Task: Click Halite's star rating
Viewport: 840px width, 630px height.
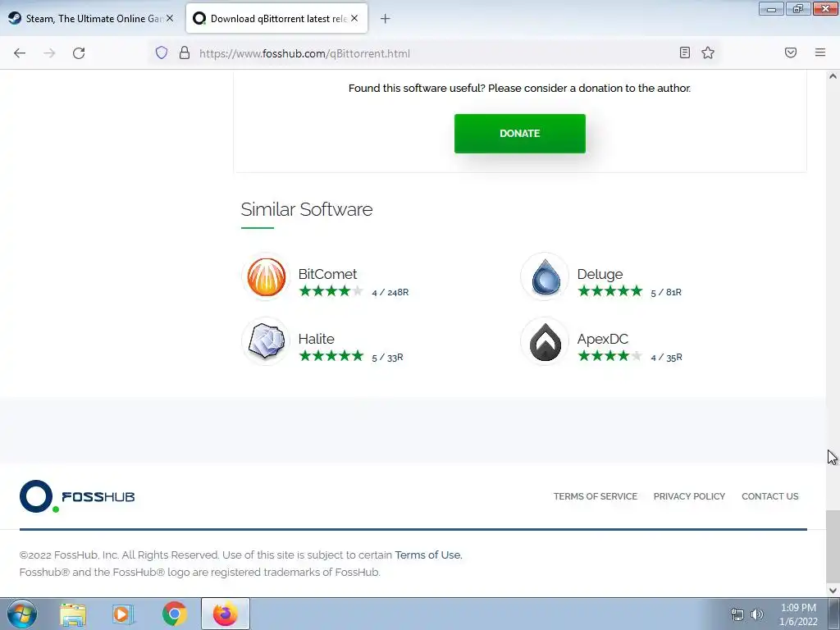Action: click(x=331, y=356)
